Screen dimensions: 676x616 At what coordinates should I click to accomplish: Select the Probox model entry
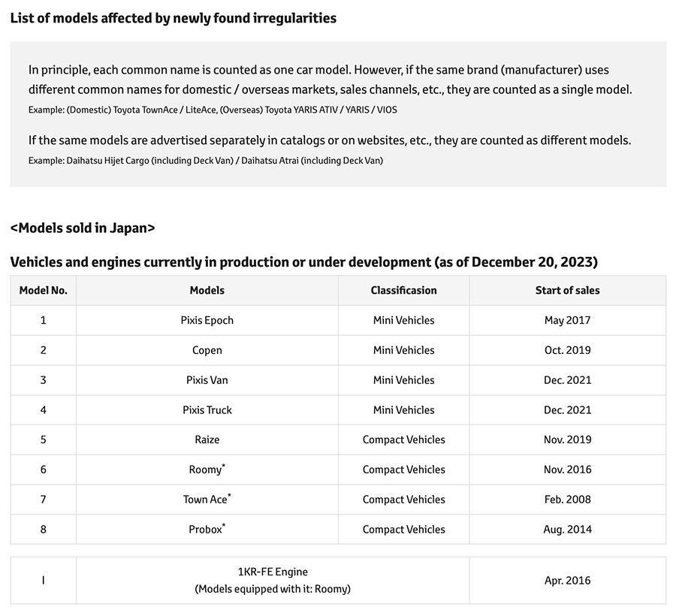tap(206, 530)
